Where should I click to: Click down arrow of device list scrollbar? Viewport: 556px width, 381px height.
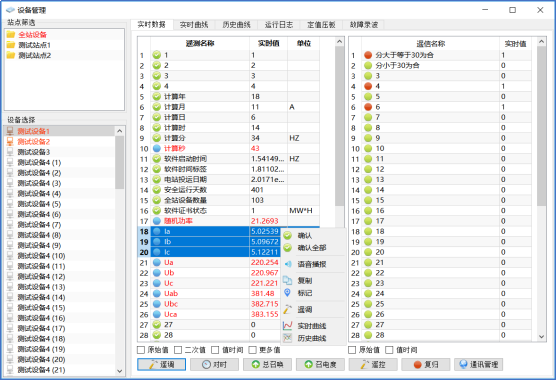coord(119,371)
